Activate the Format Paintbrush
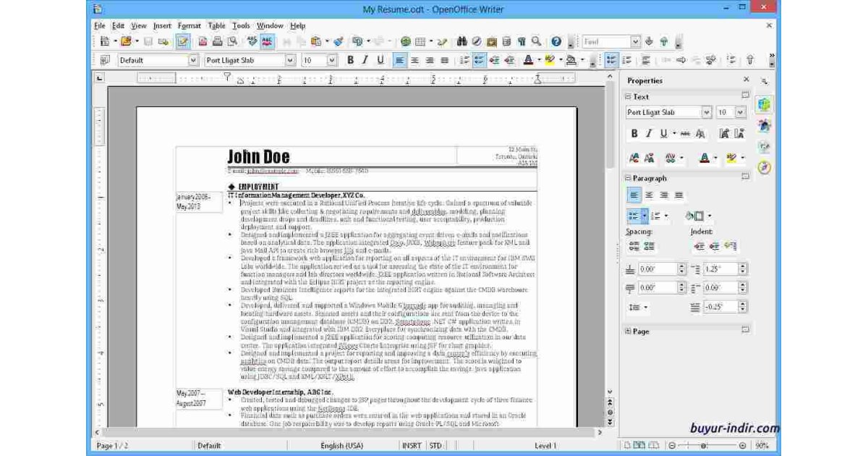The width and height of the screenshot is (868, 456). (x=339, y=41)
